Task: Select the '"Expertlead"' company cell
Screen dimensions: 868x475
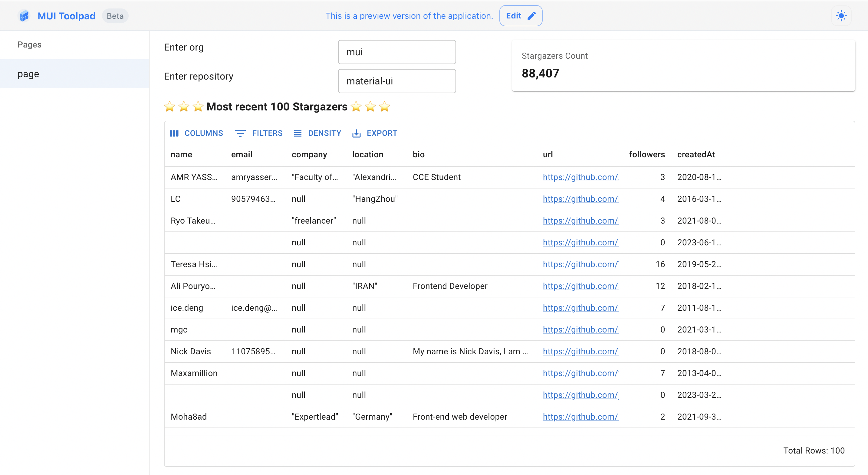Action: (x=316, y=417)
